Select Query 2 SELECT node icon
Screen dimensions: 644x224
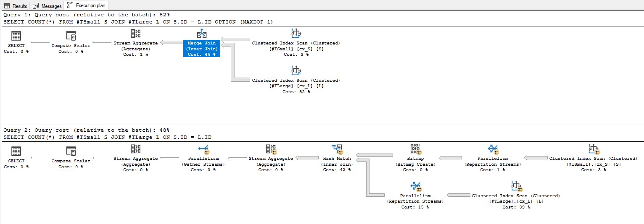pos(16,152)
